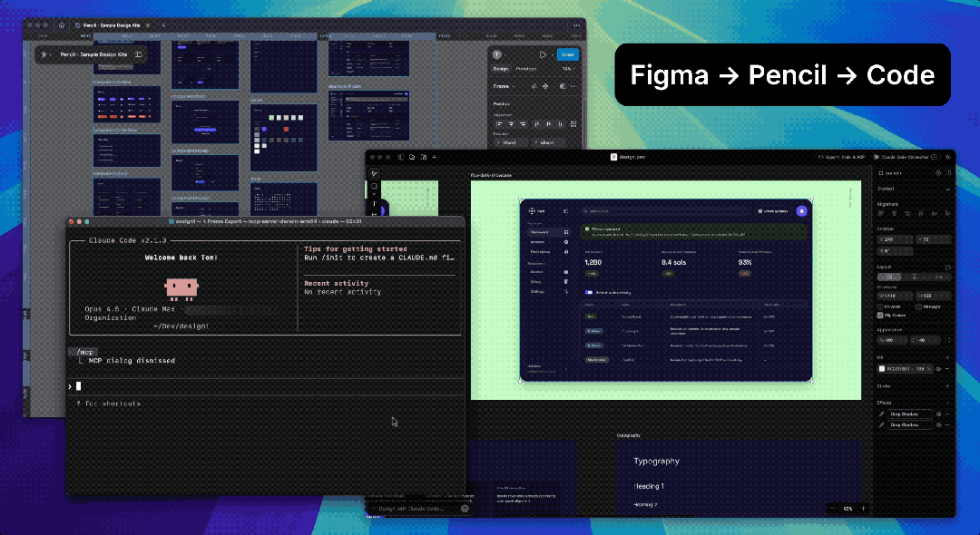
Task: Switch to the Prototype tab in Figma
Action: [526, 68]
